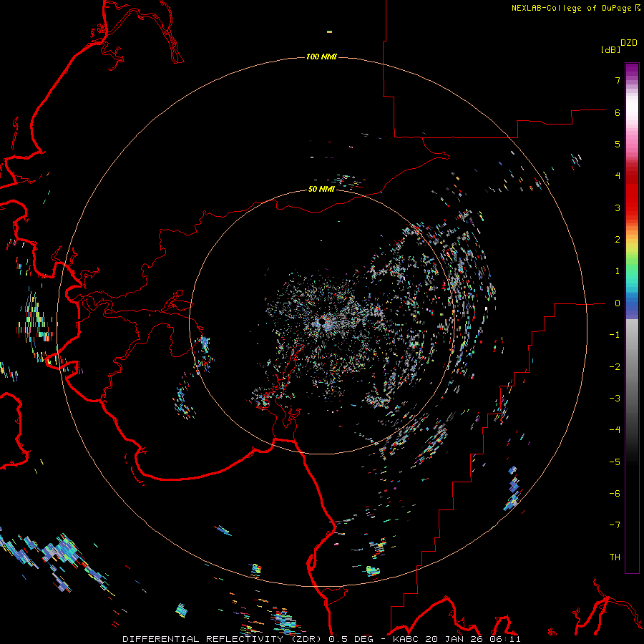Click the DZD [dB] colorbar title
The height and width of the screenshot is (644, 644).
point(619,46)
